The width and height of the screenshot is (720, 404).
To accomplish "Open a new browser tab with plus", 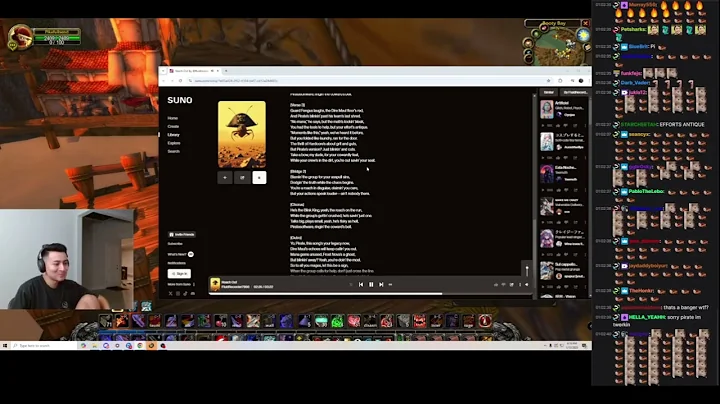I will click(226, 71).
